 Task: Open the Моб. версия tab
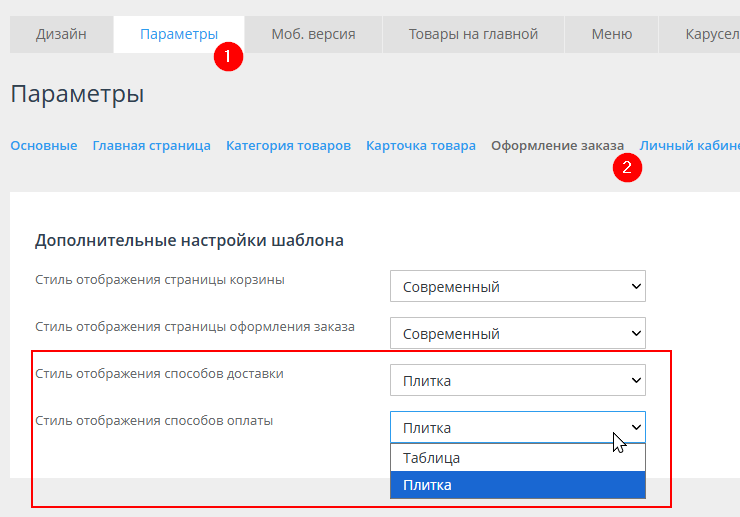tap(313, 34)
